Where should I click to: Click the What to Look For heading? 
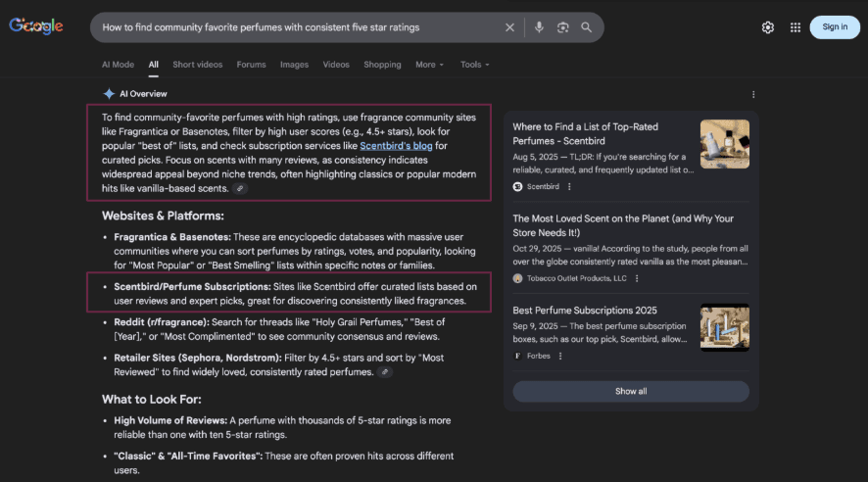(x=152, y=400)
